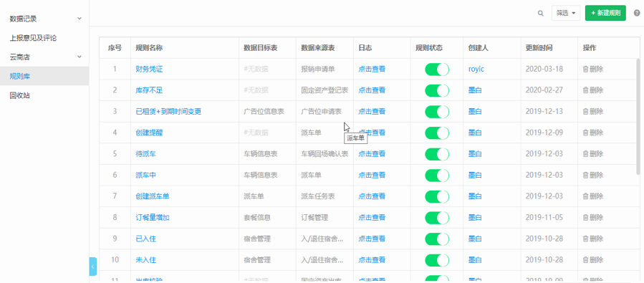Click 报销申请单 source table cell
644x283 pixels.
coord(318,69)
